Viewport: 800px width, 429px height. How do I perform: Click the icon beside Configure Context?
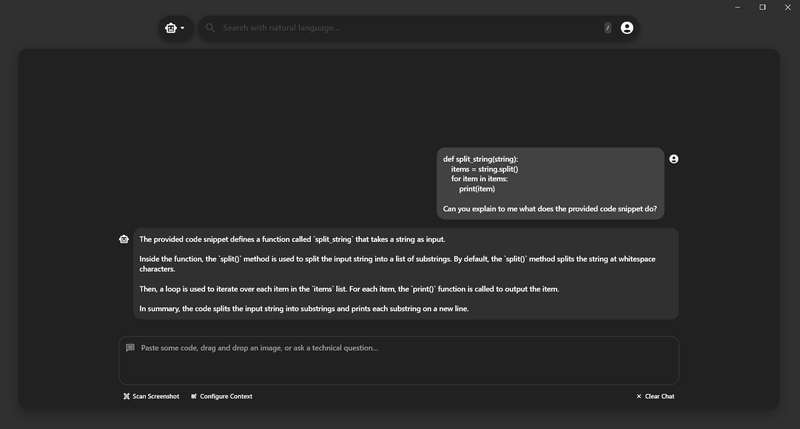194,396
